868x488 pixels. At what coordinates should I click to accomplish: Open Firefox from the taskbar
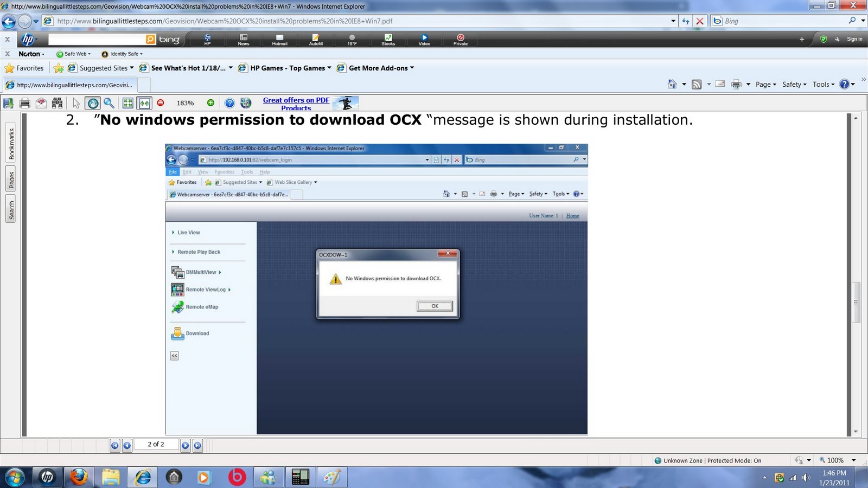tap(79, 477)
